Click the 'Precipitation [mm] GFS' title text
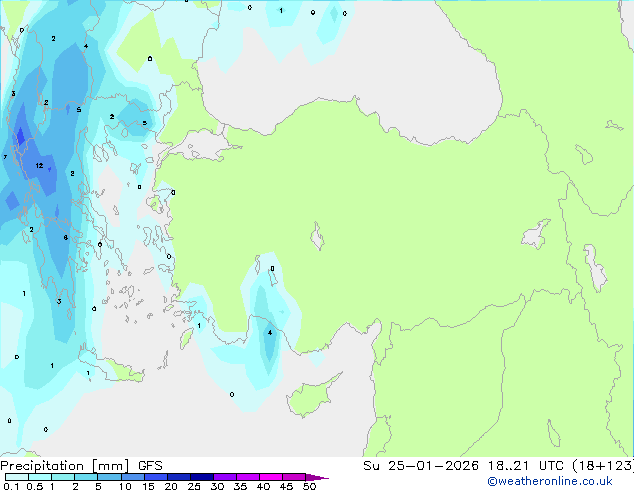The image size is (634, 490). (x=81, y=466)
